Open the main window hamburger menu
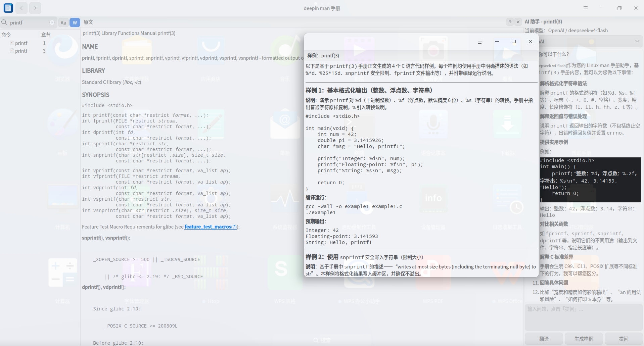 coord(586,8)
